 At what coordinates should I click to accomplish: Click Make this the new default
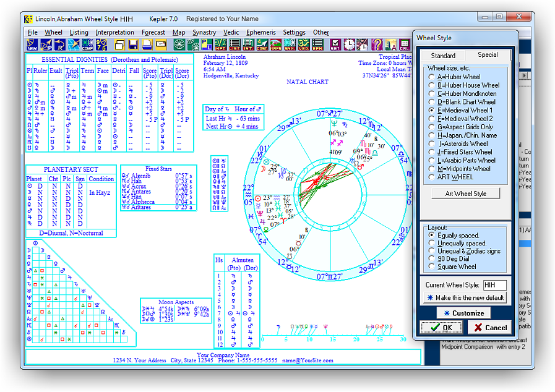pyautogui.click(x=465, y=297)
